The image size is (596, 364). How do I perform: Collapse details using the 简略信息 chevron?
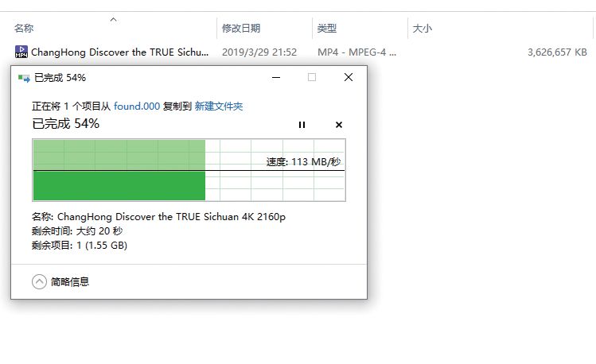coord(39,281)
